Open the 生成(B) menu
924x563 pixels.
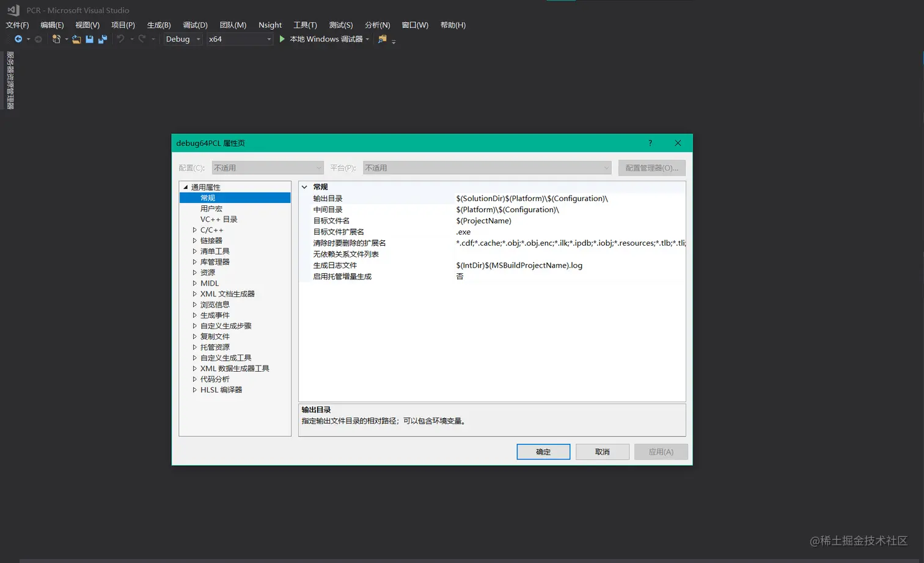(x=159, y=25)
